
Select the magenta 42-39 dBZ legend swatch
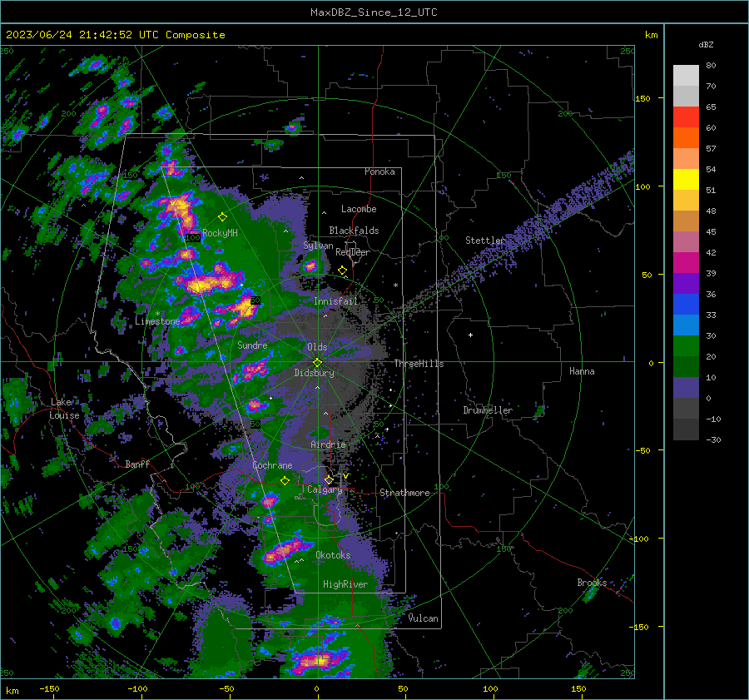coord(686,262)
